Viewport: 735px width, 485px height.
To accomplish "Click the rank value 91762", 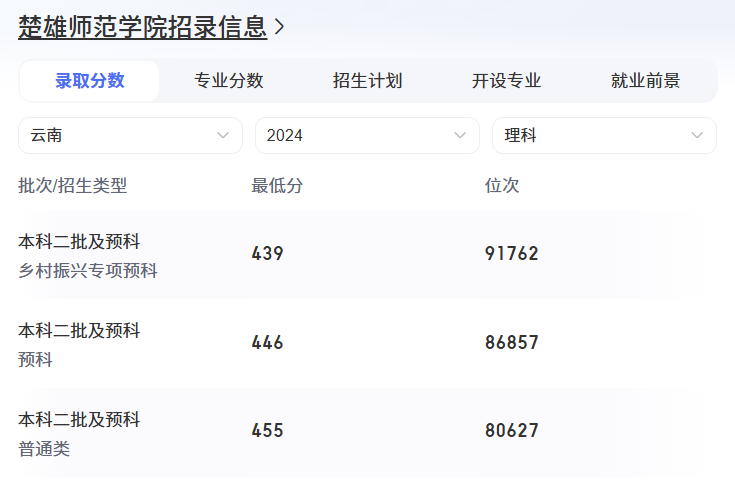I will [512, 254].
